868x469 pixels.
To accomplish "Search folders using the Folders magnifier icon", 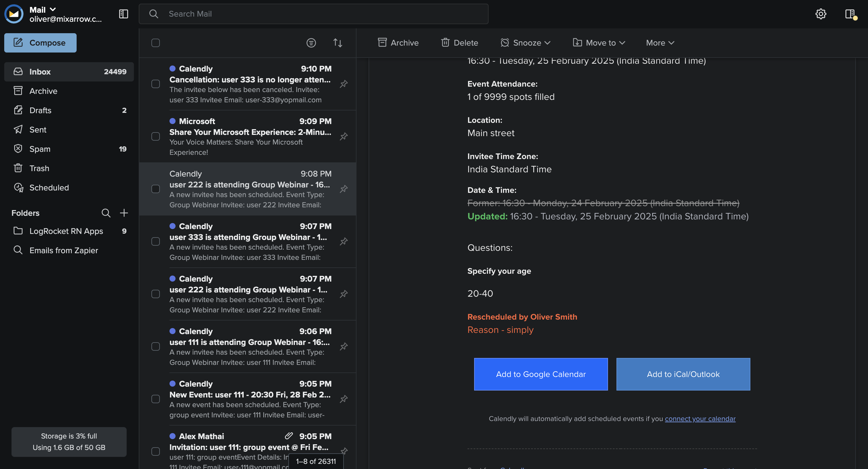I will (x=106, y=213).
